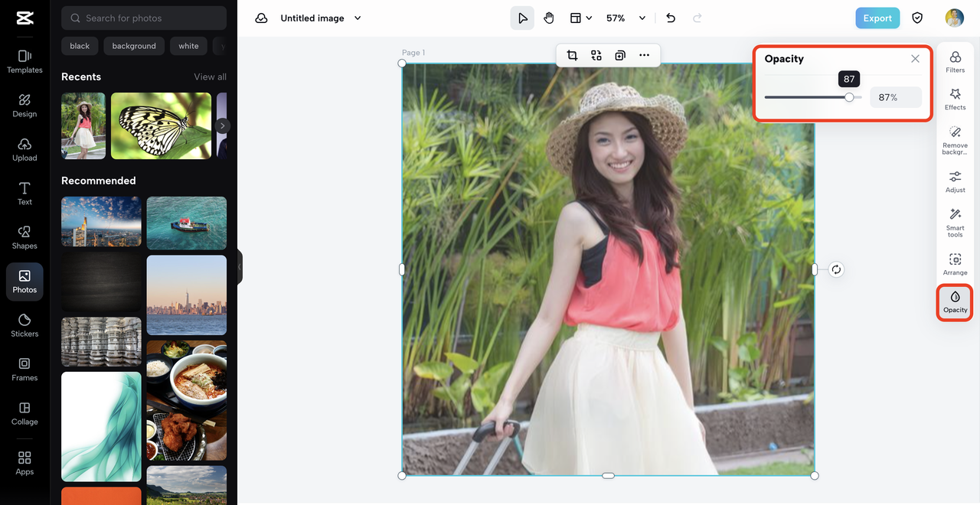Screen dimensions: 980x505
Task: Open the Adjust tool
Action: point(955,182)
